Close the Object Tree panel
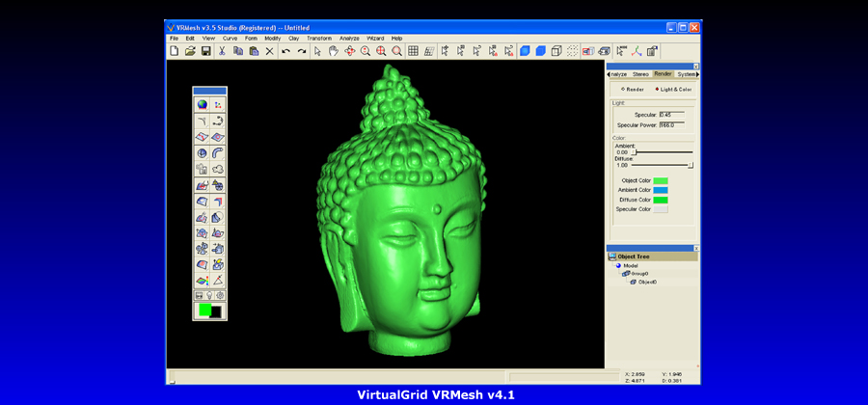 696,249
